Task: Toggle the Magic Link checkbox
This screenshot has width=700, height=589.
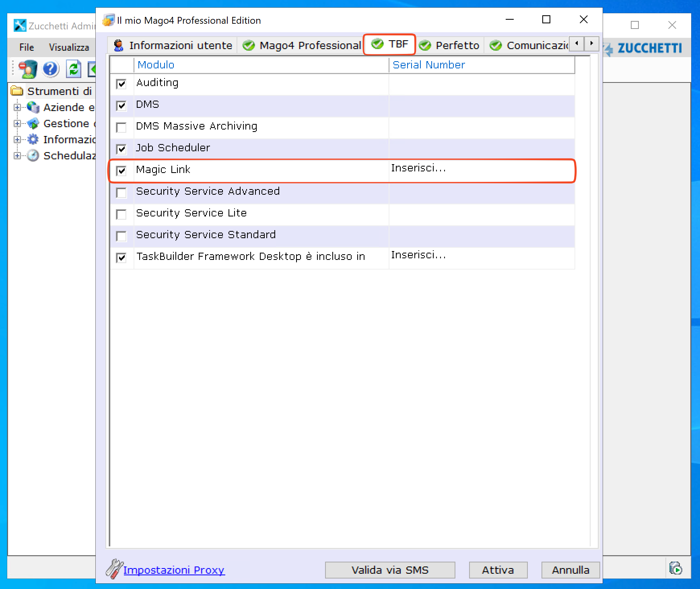Action: pyautogui.click(x=121, y=171)
